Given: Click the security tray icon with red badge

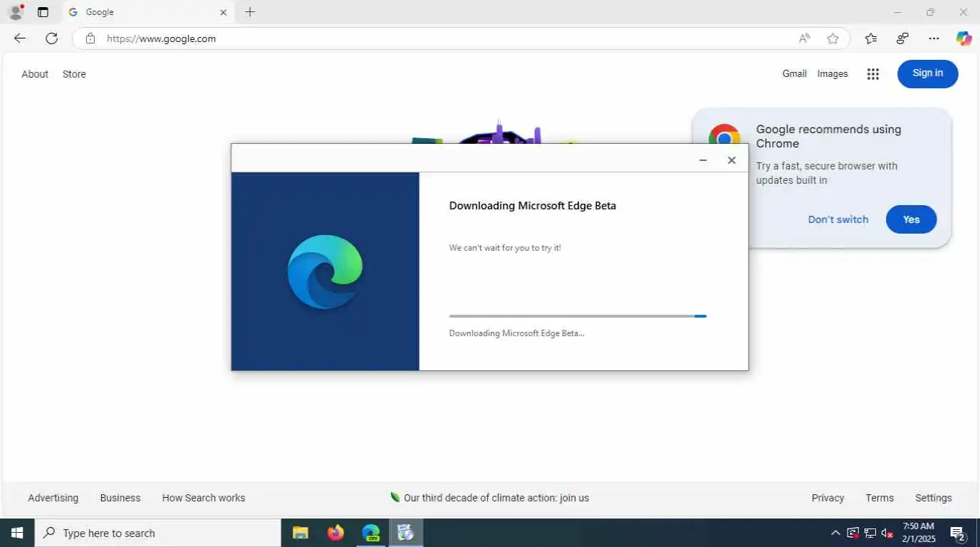Looking at the screenshot, I should (x=853, y=533).
